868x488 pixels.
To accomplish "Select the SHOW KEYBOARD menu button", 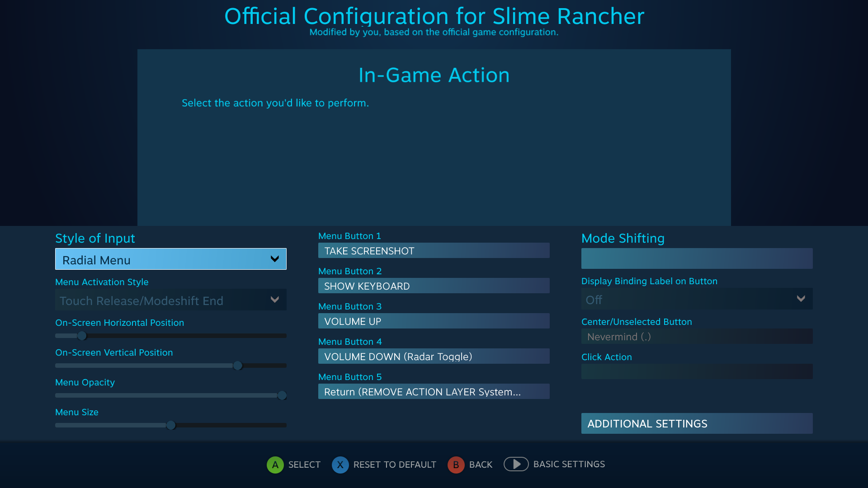I will click(x=434, y=286).
